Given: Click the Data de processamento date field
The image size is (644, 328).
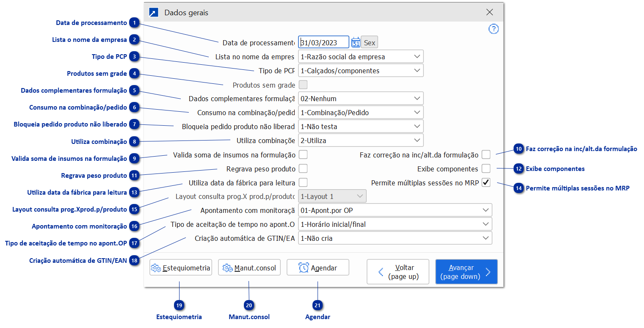Looking at the screenshot, I should [x=324, y=42].
